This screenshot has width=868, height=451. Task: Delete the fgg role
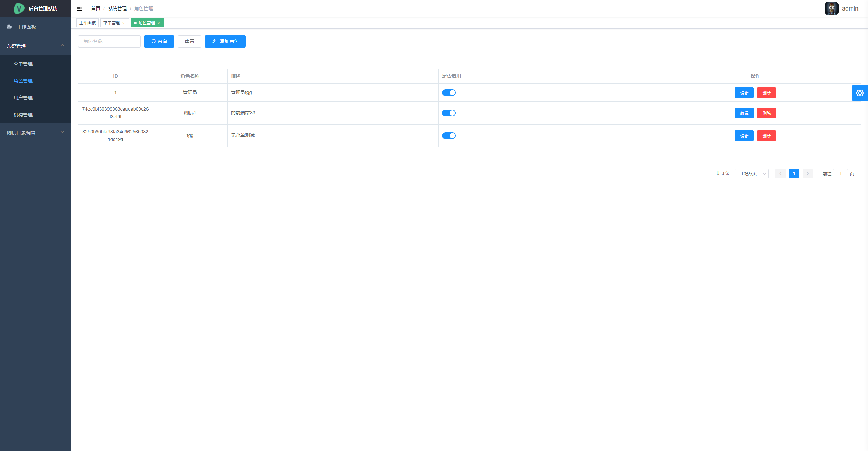(x=766, y=136)
